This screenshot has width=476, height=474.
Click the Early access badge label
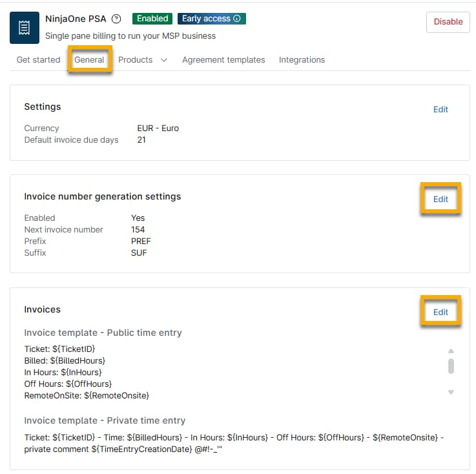point(206,19)
